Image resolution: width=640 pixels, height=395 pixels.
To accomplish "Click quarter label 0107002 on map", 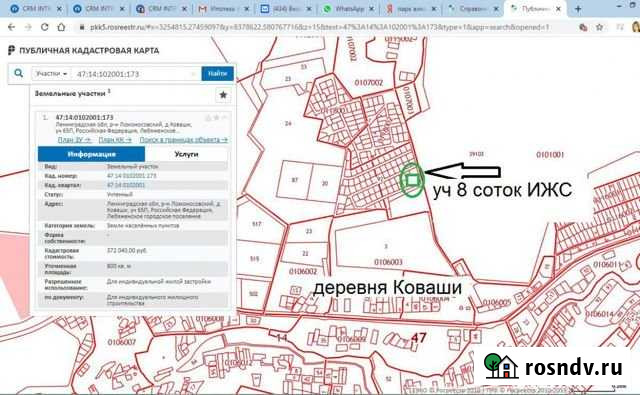I will (x=369, y=83).
